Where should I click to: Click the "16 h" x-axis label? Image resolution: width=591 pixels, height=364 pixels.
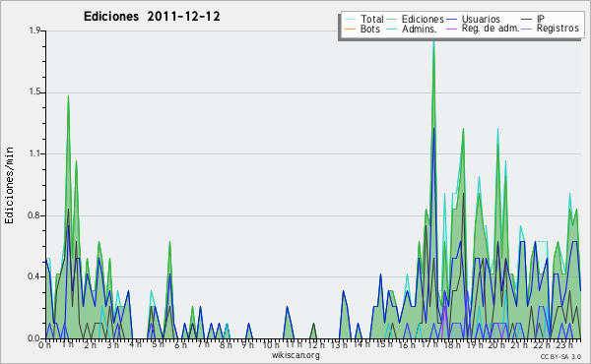click(x=407, y=344)
